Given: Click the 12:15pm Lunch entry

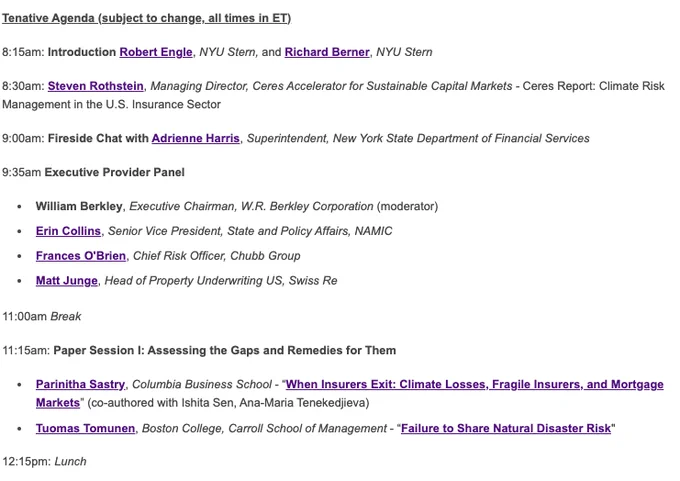Looking at the screenshot, I should 44,461.
